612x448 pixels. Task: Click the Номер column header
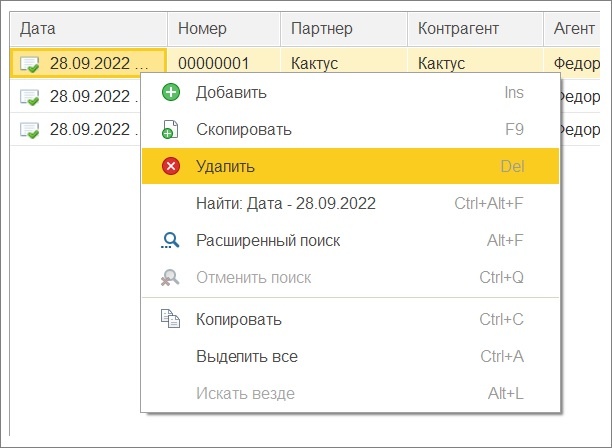click(x=224, y=29)
